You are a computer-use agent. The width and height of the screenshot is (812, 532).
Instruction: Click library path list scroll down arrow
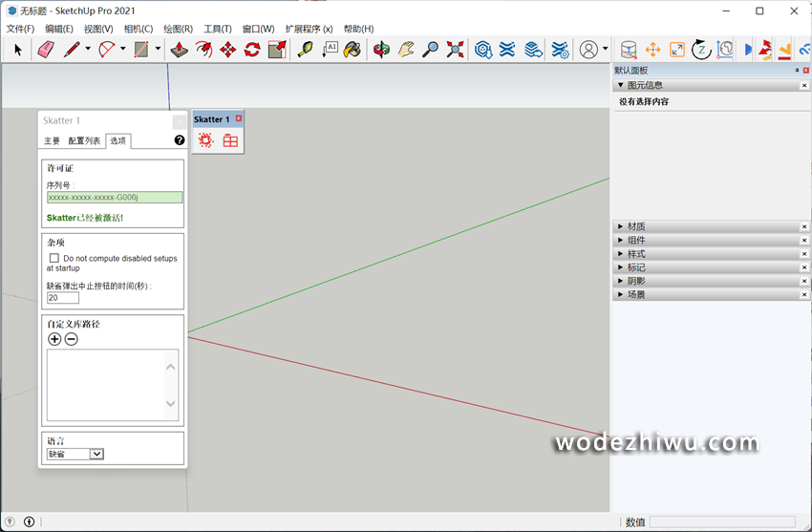pos(171,403)
